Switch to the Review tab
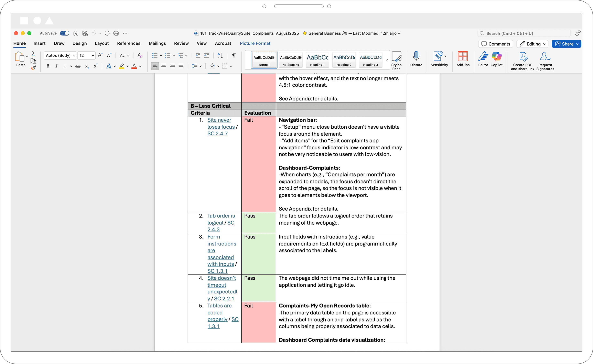The width and height of the screenshot is (593, 364). (x=181, y=43)
